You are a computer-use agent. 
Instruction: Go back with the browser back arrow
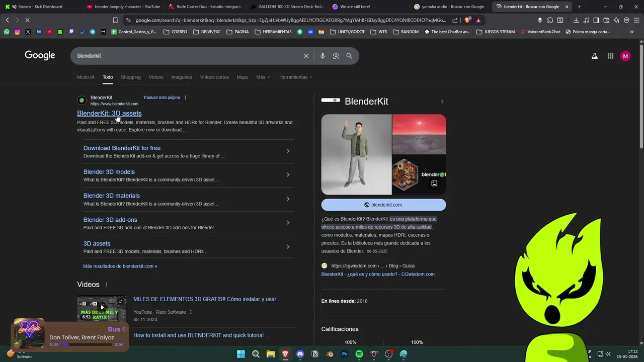tap(7, 20)
